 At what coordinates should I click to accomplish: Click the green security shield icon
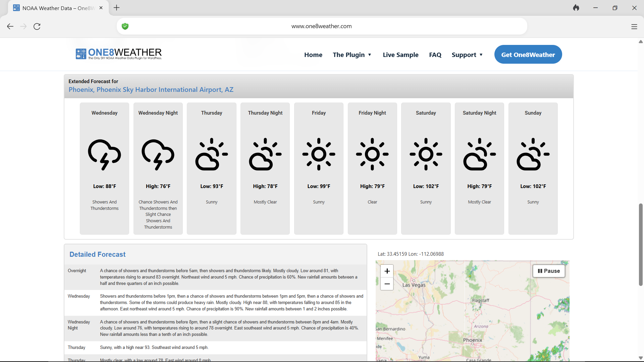(x=125, y=26)
